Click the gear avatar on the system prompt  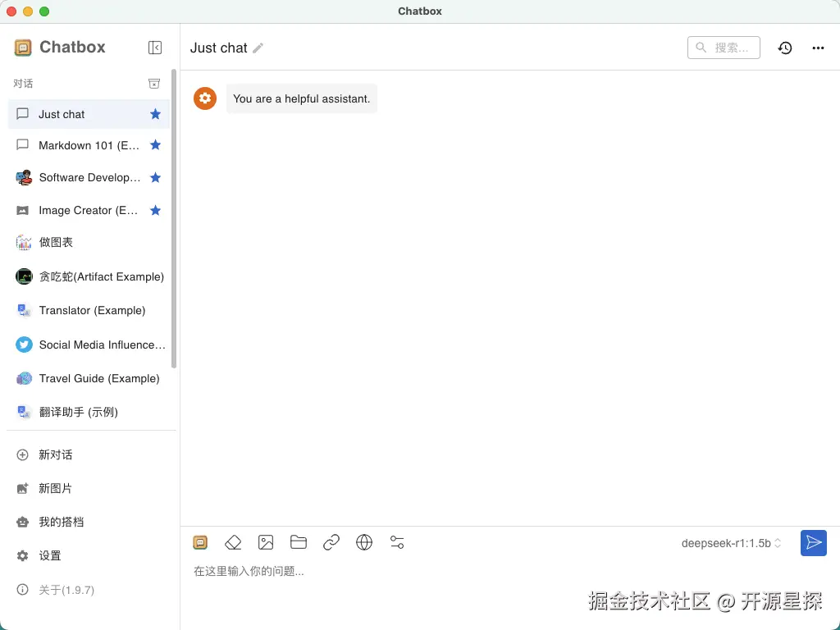204,98
